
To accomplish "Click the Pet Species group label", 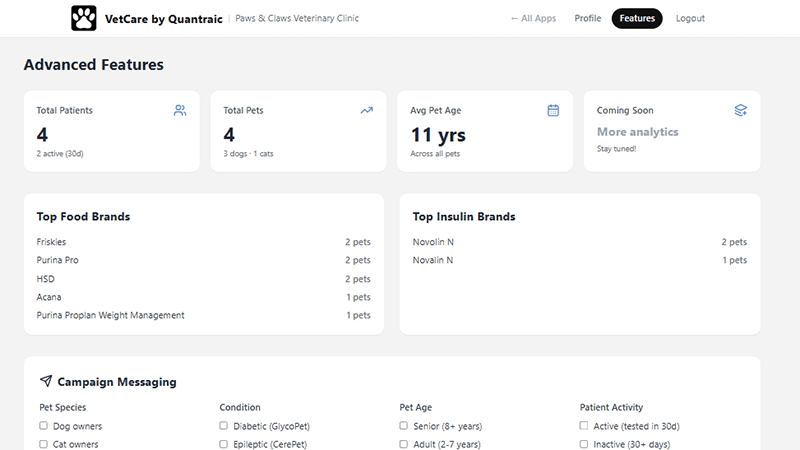I will pyautogui.click(x=63, y=407).
